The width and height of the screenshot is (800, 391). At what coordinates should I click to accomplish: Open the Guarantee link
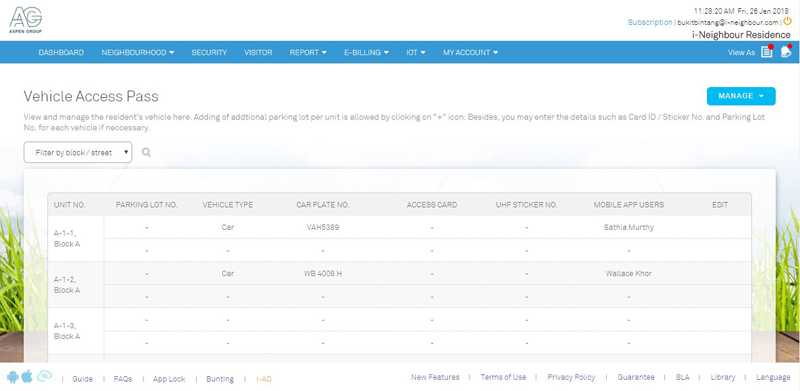636,377
